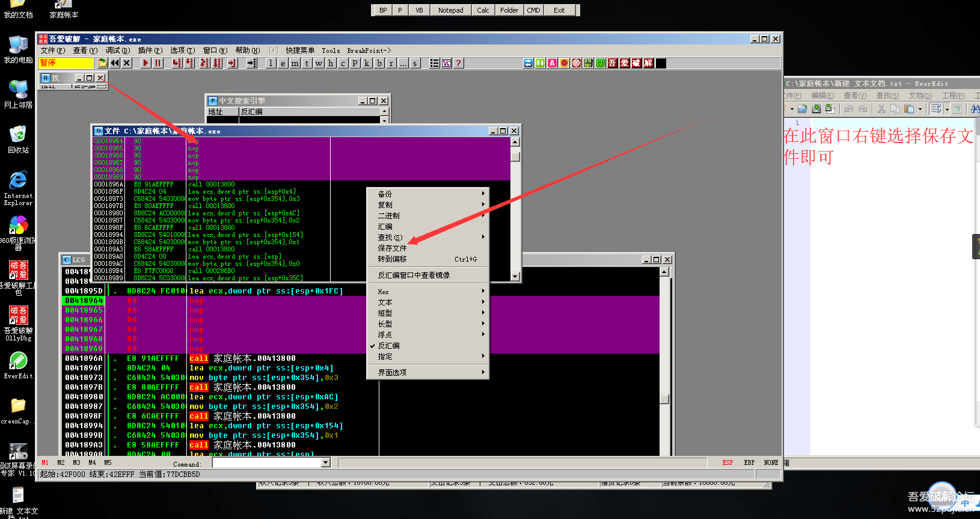The width and height of the screenshot is (980, 519).
Task: Click the Restart (rewind) debugger icon
Action: 115,63
